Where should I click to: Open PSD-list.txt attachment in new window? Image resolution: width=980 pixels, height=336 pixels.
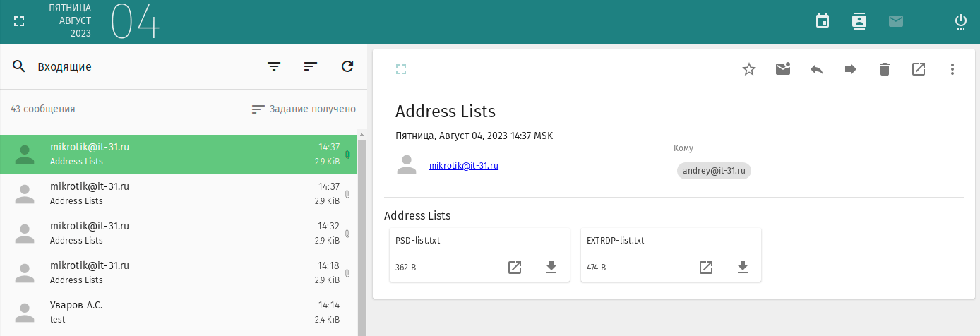pos(515,267)
